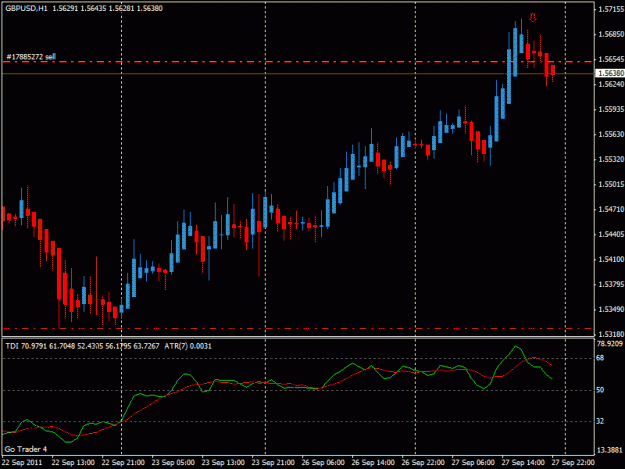
Task: Click the 22 Sep 2011 time label
Action: [22, 463]
